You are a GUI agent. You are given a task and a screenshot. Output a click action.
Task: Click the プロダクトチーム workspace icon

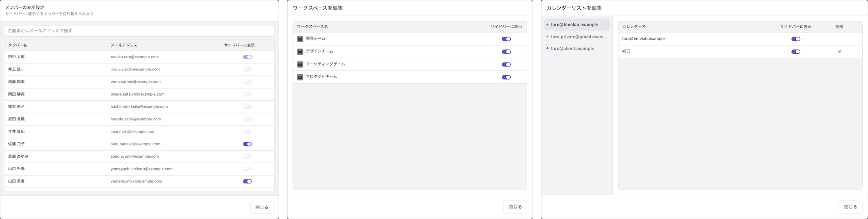click(300, 77)
